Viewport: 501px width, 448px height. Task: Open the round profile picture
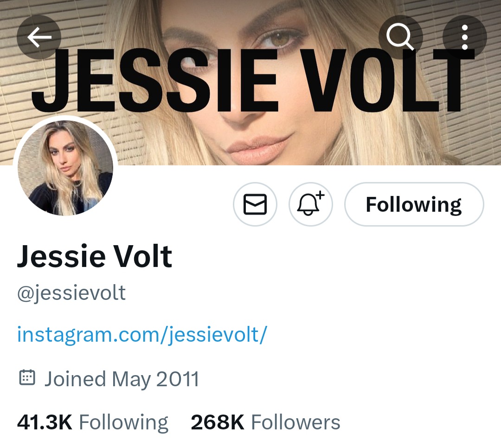(65, 168)
